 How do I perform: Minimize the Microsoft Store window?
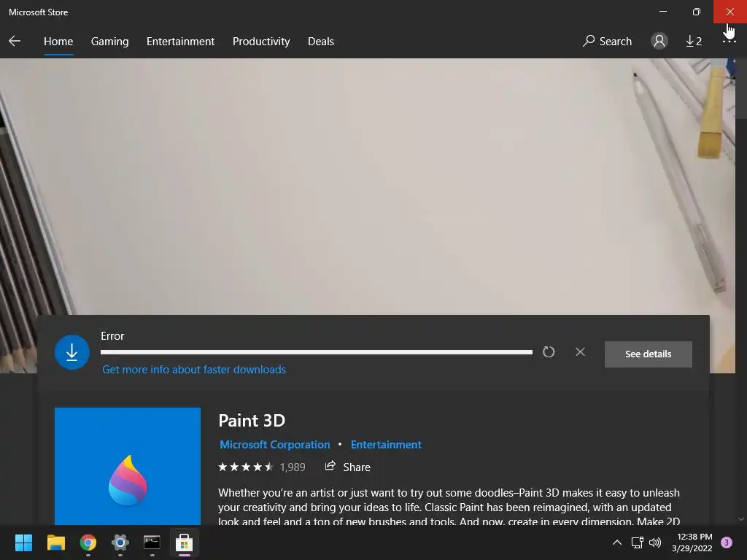tap(663, 12)
